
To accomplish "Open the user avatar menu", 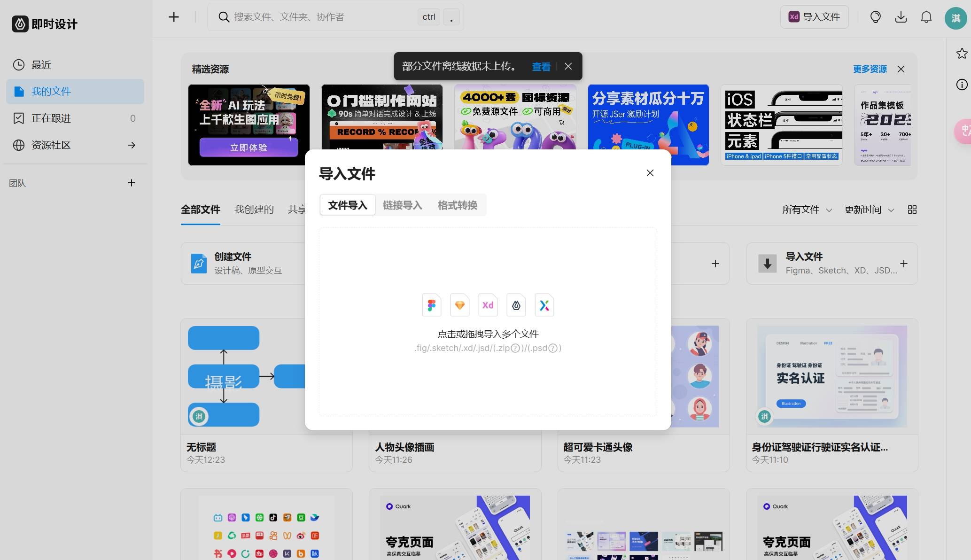I will (x=955, y=18).
